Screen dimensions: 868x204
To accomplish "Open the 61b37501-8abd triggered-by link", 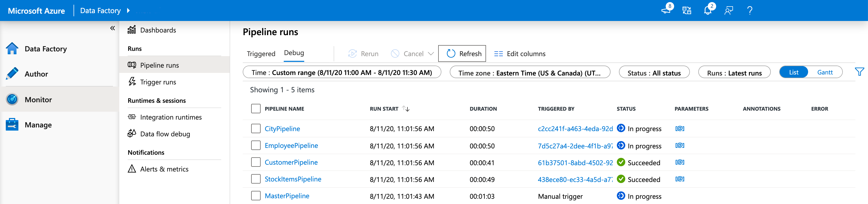I will [x=575, y=162].
